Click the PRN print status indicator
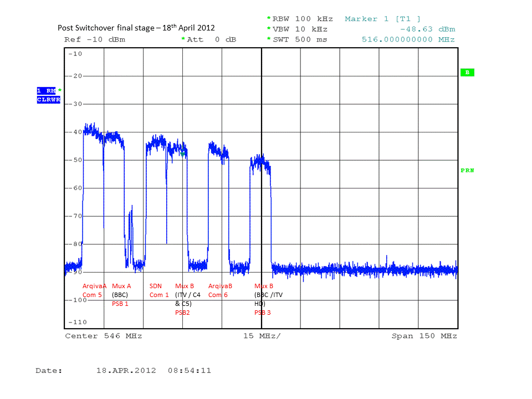Screen dimensions: 532x399 tap(466, 170)
